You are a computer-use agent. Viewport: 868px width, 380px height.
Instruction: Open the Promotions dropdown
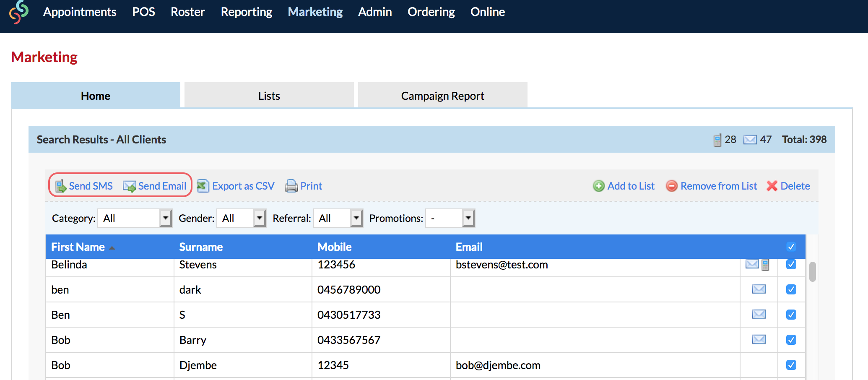(450, 218)
